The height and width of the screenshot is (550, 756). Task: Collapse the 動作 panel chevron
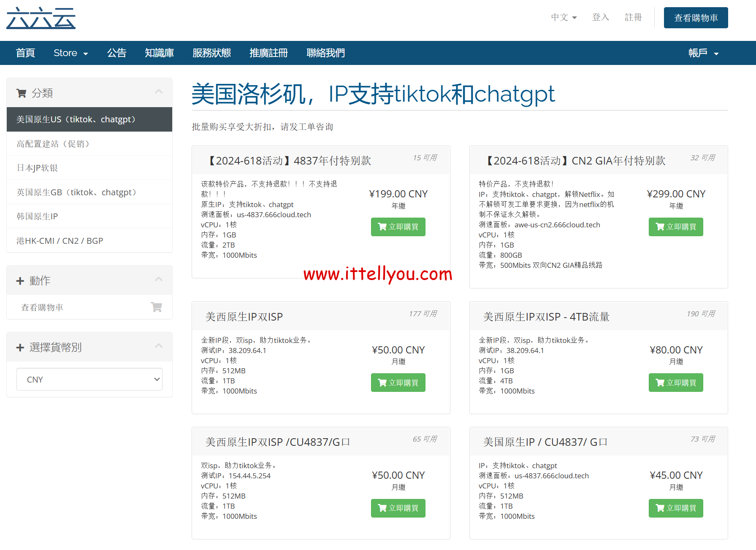159,279
